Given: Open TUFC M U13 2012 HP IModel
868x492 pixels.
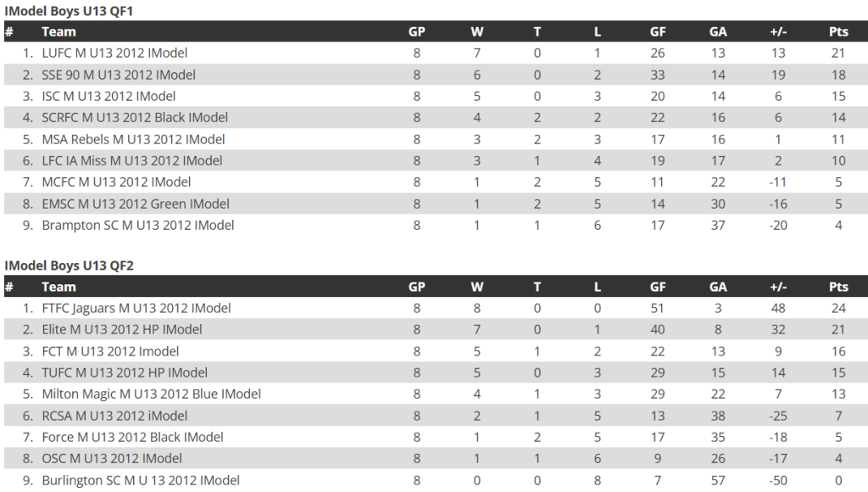Looking at the screenshot, I should (x=125, y=373).
